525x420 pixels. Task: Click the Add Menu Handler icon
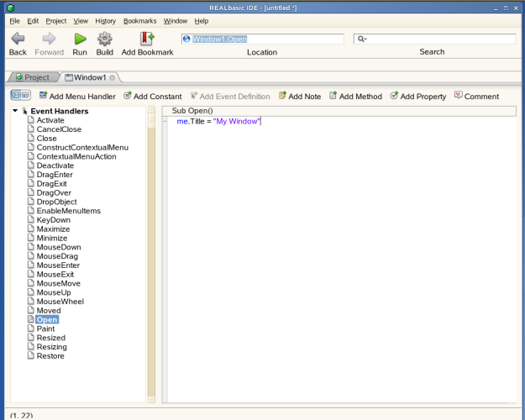coord(43,96)
